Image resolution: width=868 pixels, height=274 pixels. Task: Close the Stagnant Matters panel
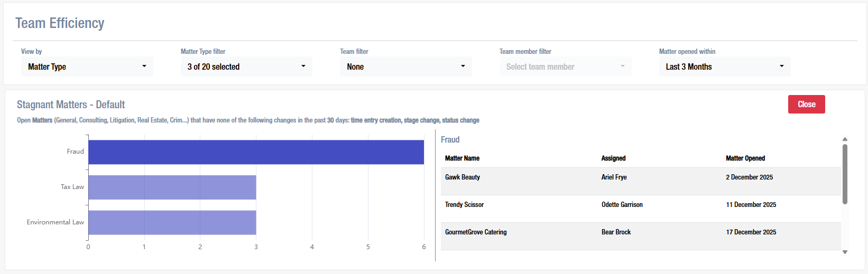click(x=806, y=104)
